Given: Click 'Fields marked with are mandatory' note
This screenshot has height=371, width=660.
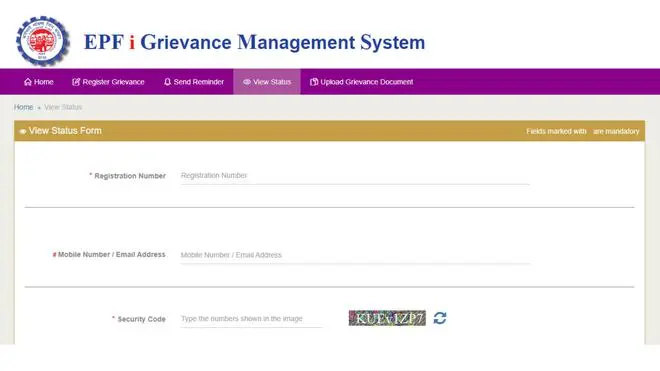Looking at the screenshot, I should 583,131.
